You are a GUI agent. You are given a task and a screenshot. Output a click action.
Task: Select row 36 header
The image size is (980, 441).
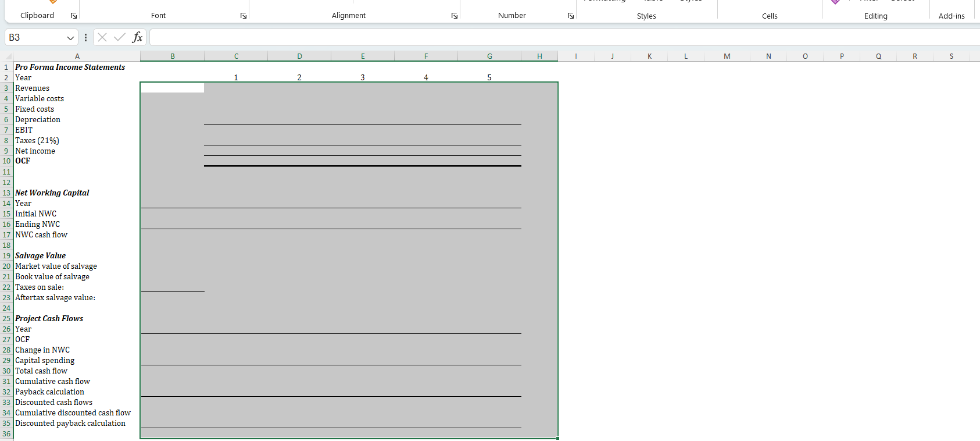coord(6,433)
